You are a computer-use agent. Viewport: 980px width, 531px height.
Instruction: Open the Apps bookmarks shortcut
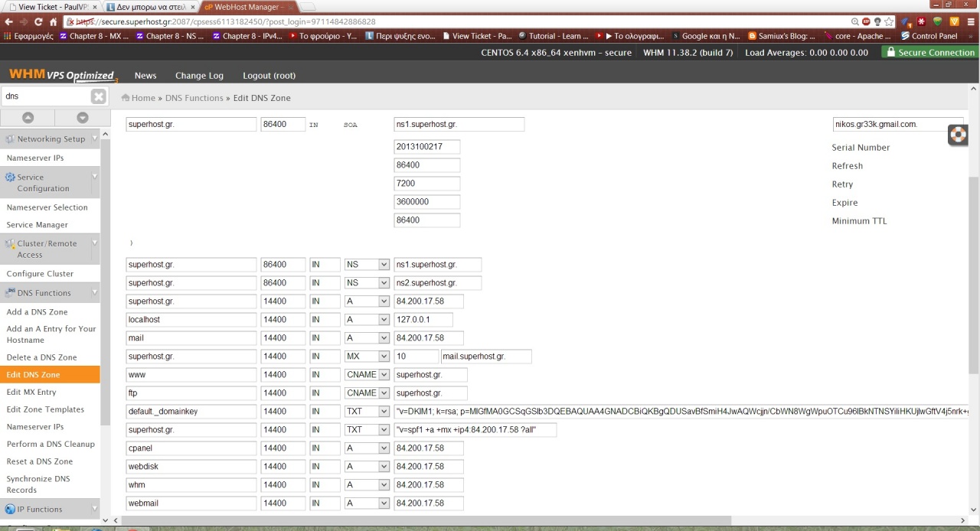28,36
